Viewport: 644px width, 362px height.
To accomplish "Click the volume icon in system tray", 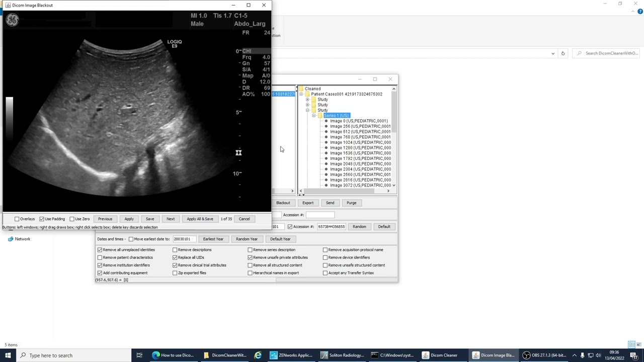I will pos(598,355).
